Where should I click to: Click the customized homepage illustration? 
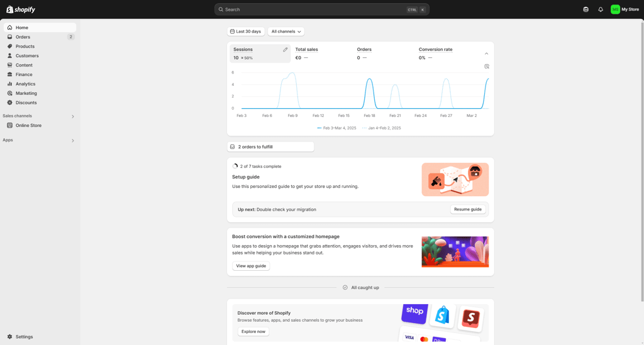(x=455, y=252)
